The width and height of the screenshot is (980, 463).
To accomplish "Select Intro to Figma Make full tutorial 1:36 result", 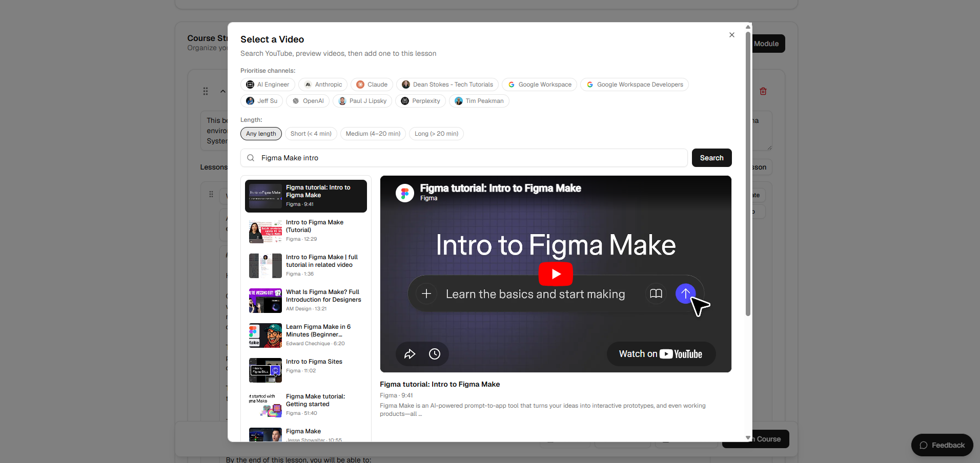I will pyautogui.click(x=306, y=266).
